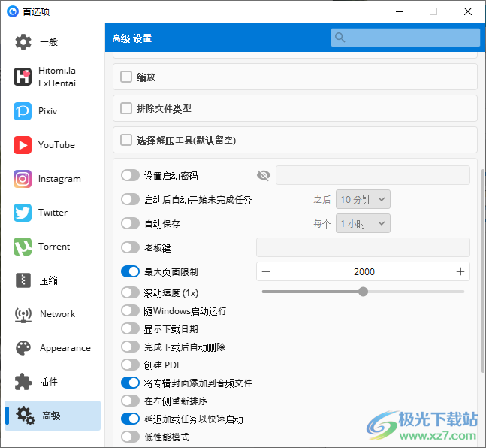Viewport: 486px width, 448px height.
Task: Click in the settings search field
Action: click(406, 38)
